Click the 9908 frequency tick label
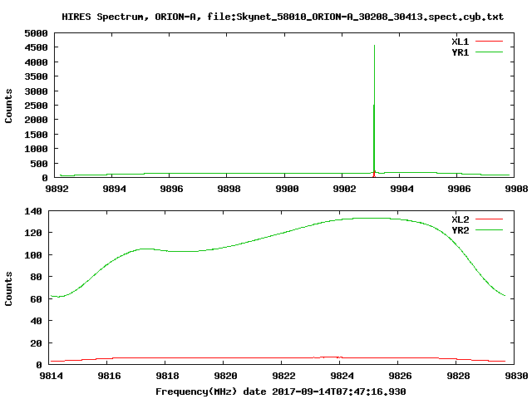 [516, 189]
